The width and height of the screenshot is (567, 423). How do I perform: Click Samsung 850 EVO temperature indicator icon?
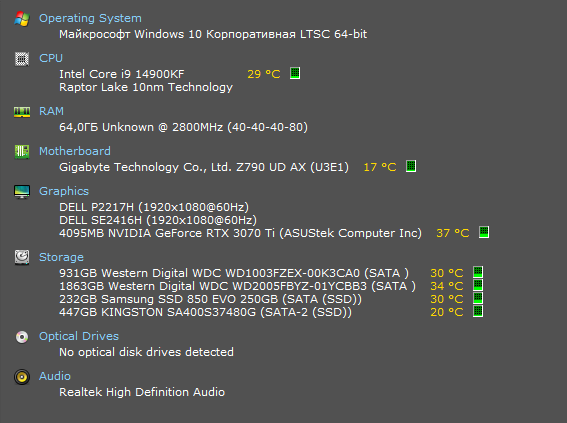point(478,298)
